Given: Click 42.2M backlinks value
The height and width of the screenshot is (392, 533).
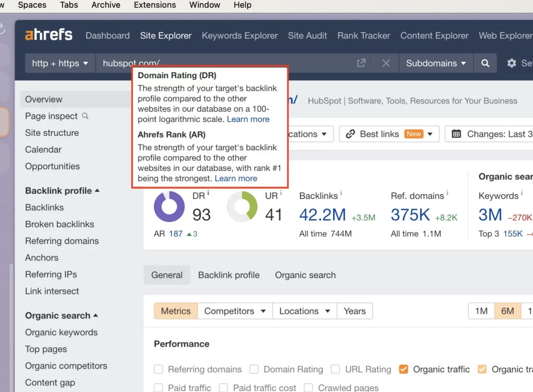Looking at the screenshot, I should coord(322,215).
